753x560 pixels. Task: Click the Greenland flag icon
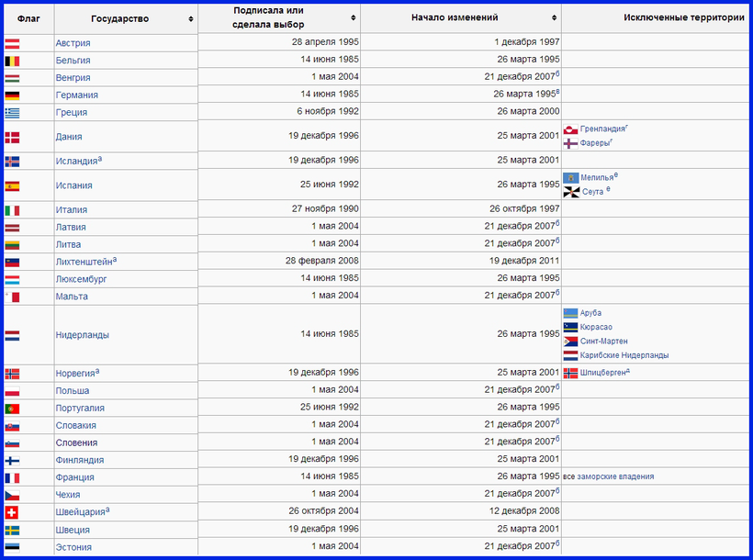(x=570, y=130)
